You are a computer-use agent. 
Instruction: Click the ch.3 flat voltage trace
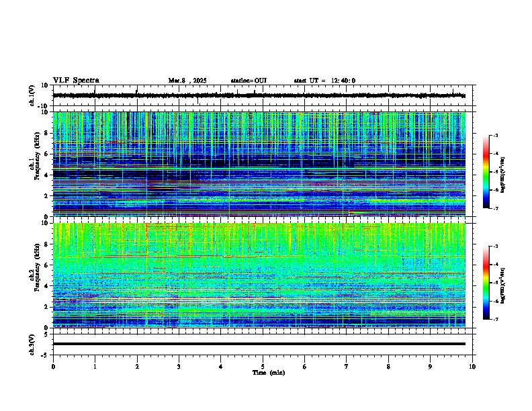pos(259,344)
